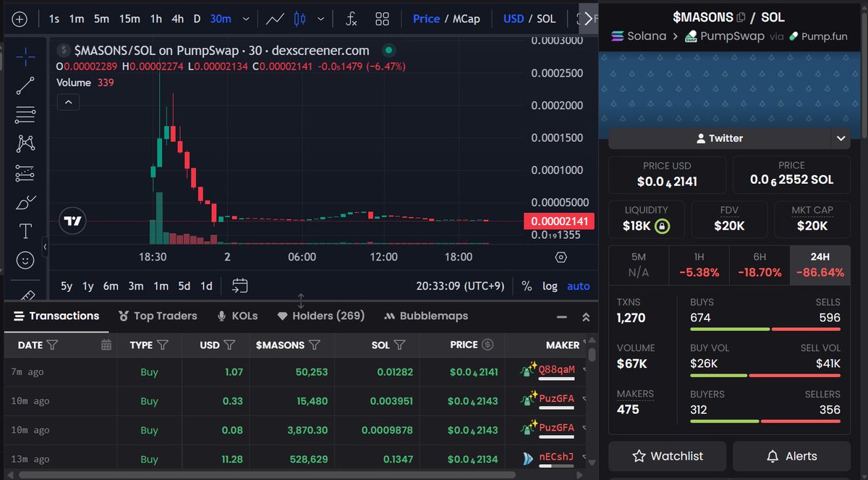
Task: Filter transactions by TYPE funnel icon
Action: [x=163, y=345]
